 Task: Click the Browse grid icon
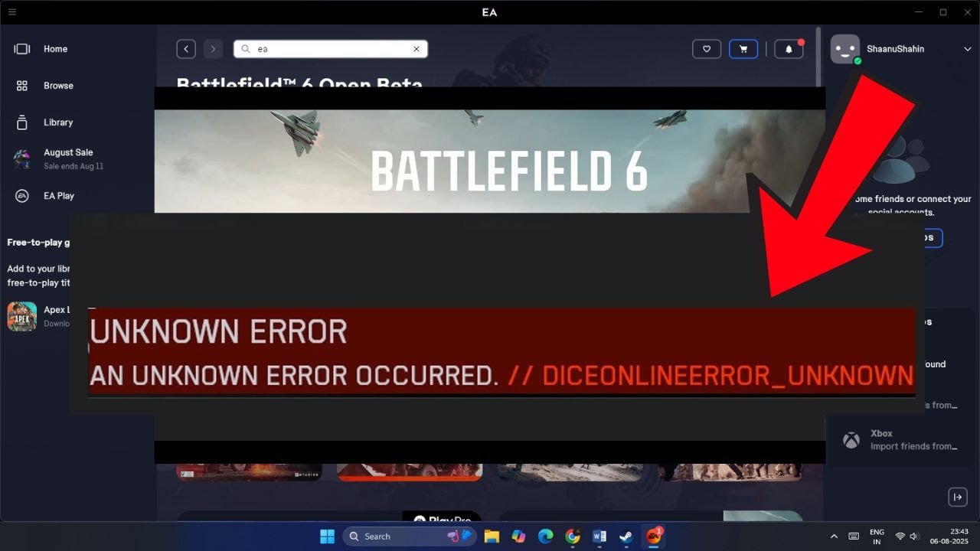click(22, 86)
